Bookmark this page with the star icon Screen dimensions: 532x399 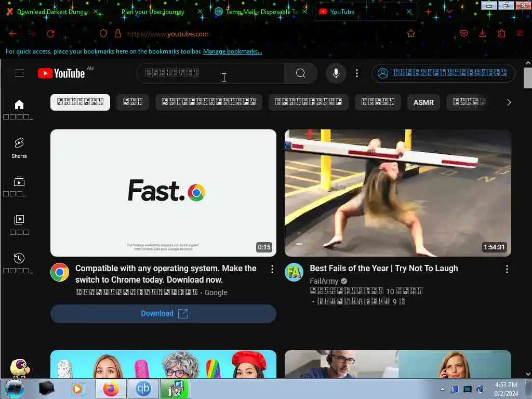coord(411,33)
